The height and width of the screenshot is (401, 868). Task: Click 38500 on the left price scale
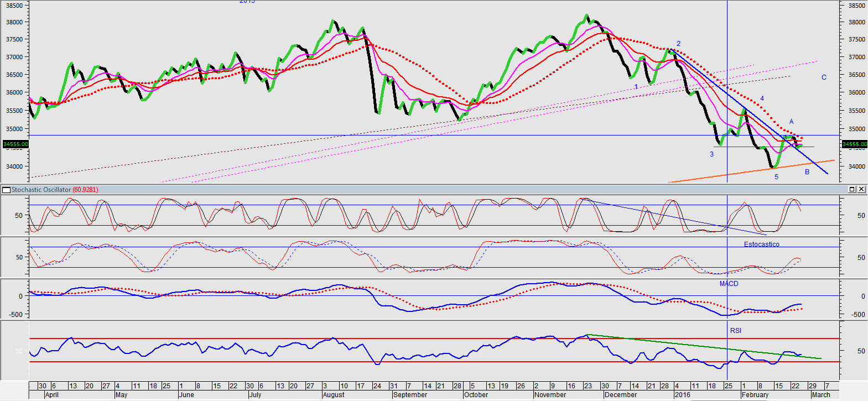coord(14,6)
